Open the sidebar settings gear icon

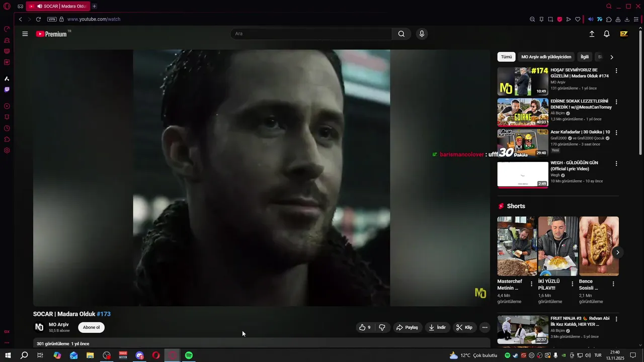(7, 150)
